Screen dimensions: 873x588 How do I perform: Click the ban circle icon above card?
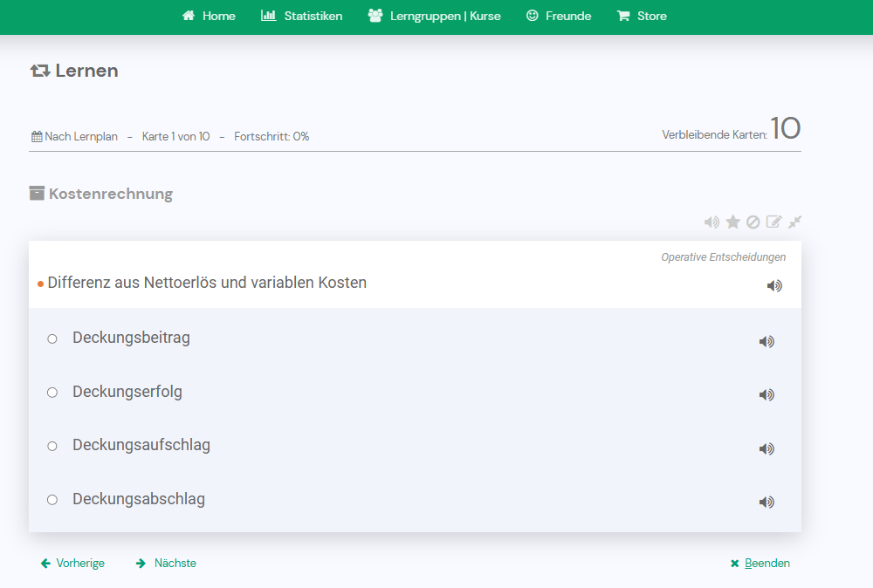[753, 222]
